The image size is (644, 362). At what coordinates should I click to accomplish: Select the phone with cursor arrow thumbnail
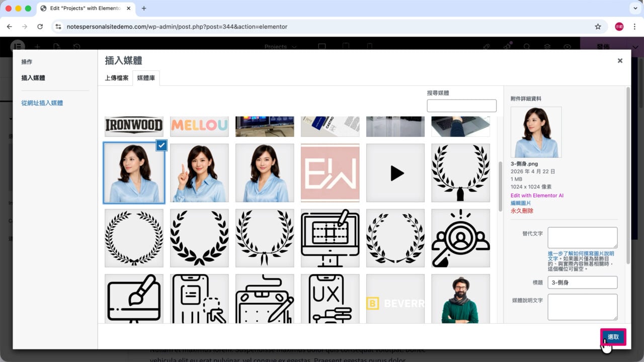[199, 299]
